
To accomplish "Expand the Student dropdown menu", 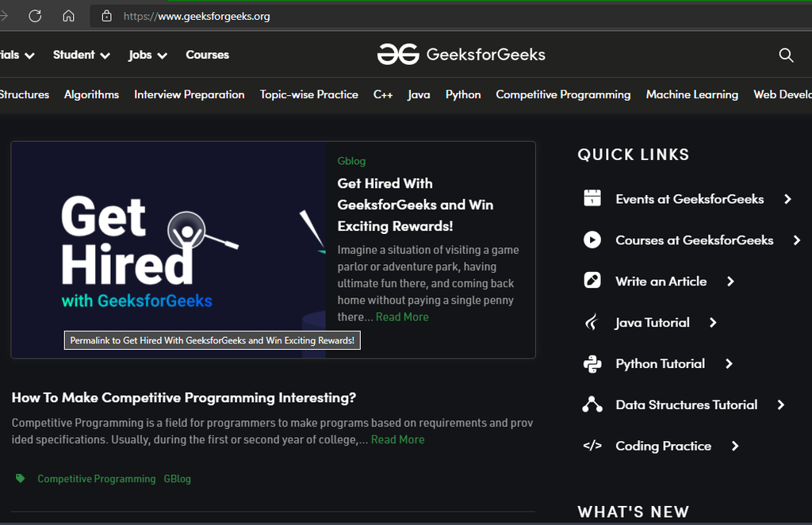I will pyautogui.click(x=82, y=55).
